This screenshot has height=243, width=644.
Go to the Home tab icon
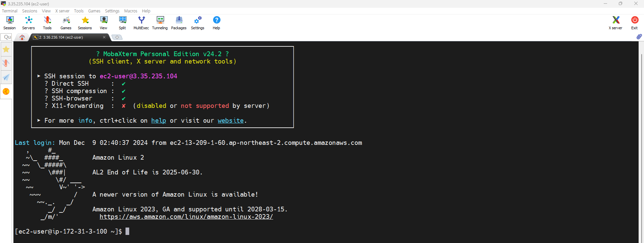coord(22,37)
